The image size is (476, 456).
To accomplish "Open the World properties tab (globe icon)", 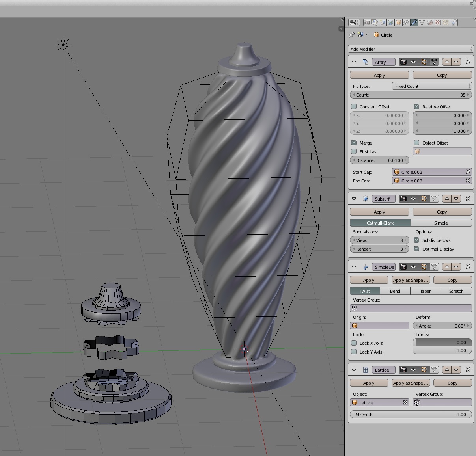I will [x=390, y=22].
